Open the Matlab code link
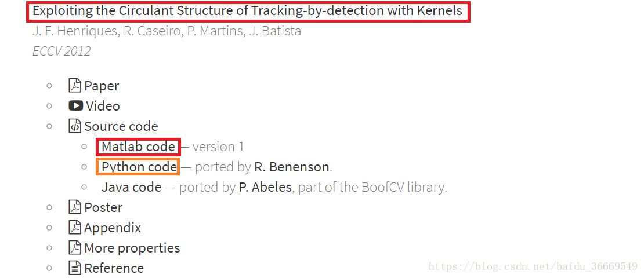 coord(139,147)
